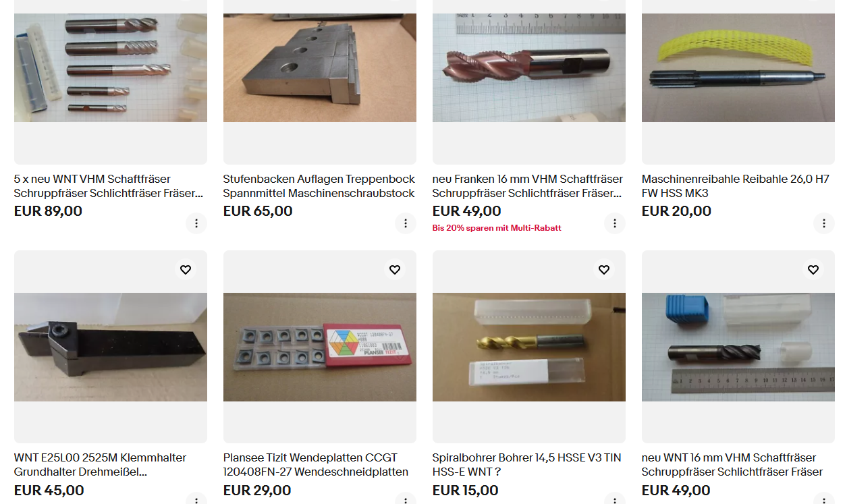The width and height of the screenshot is (845, 504).
Task: Open Plansee Tizit Wendeplatten CCGT title link
Action: coord(316,465)
